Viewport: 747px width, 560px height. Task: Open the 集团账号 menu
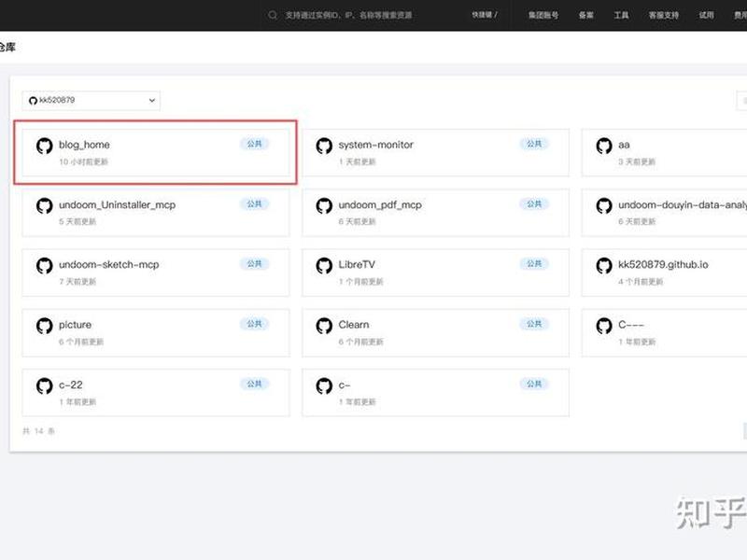coord(543,15)
